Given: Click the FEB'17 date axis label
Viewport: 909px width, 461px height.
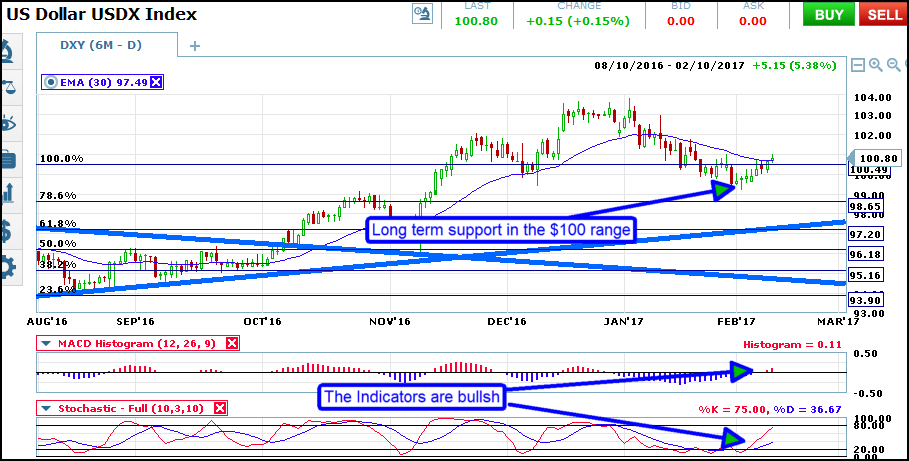Looking at the screenshot, I should pos(736,321).
